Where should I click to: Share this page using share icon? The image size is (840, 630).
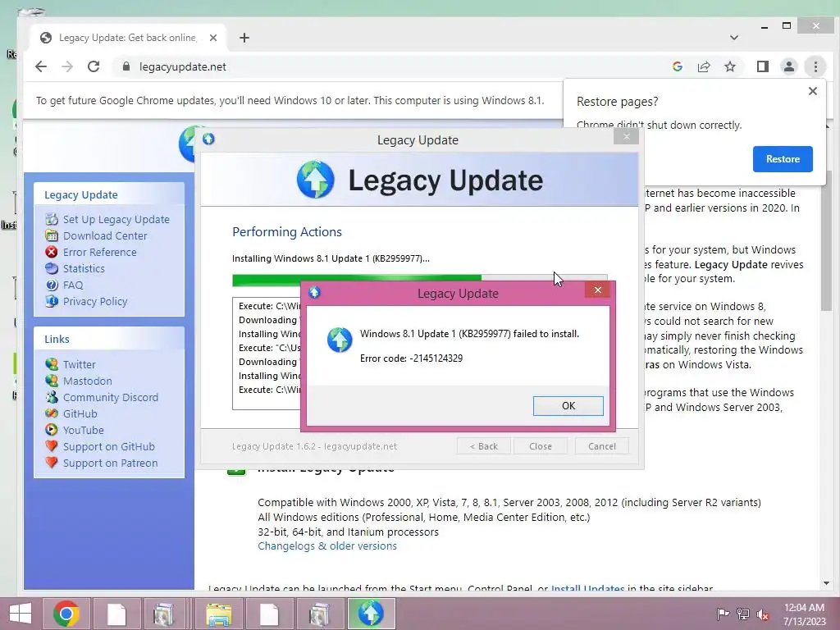(703, 66)
